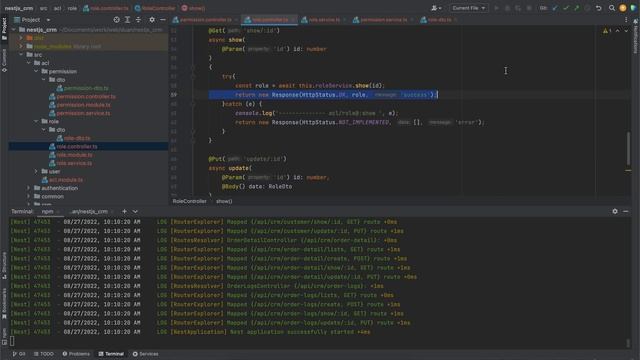This screenshot has height=360, width=640.
Task: Open Search Everywhere magnifier icon
Action: (611, 8)
